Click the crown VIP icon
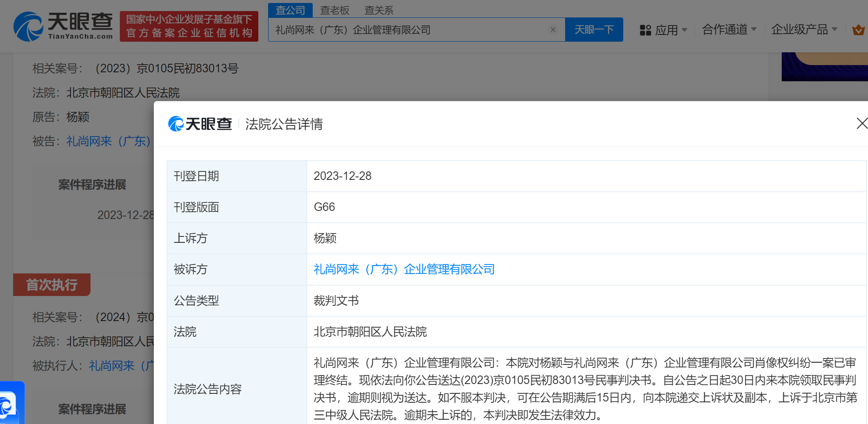This screenshot has height=424, width=868. pos(858,30)
